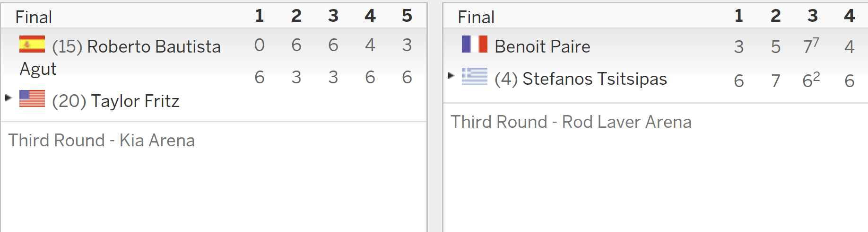The image size is (868, 232).
Task: Click the Spain flag icon
Action: [32, 44]
